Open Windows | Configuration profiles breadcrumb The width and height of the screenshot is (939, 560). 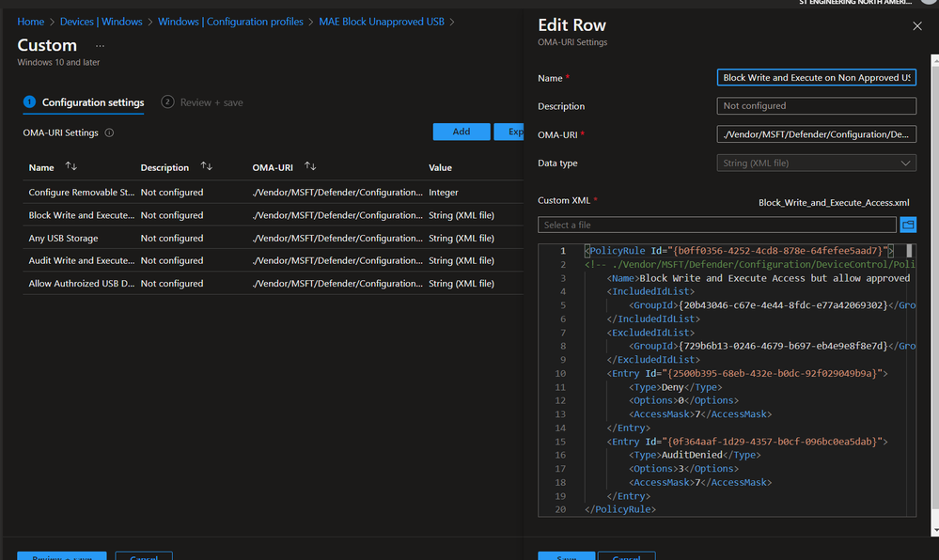(230, 22)
